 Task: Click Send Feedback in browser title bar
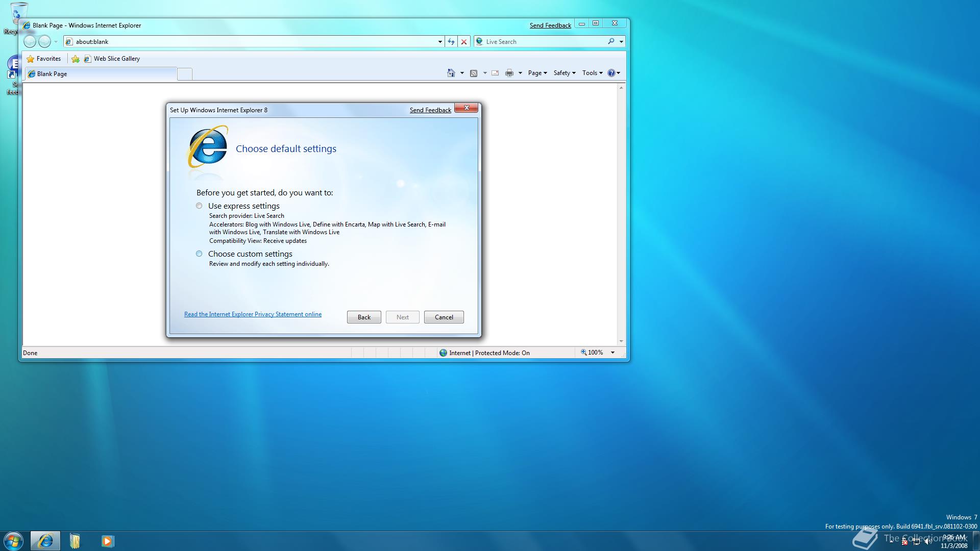coord(550,26)
